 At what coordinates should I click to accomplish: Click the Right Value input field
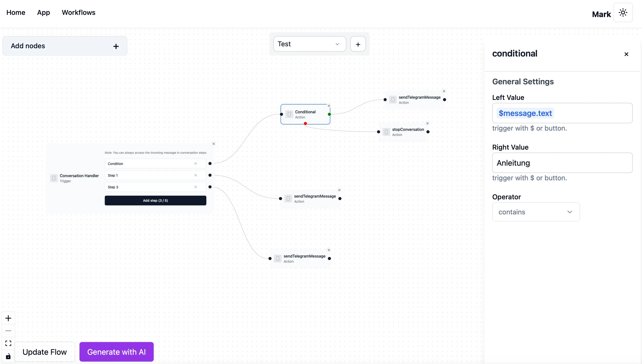[x=562, y=163]
